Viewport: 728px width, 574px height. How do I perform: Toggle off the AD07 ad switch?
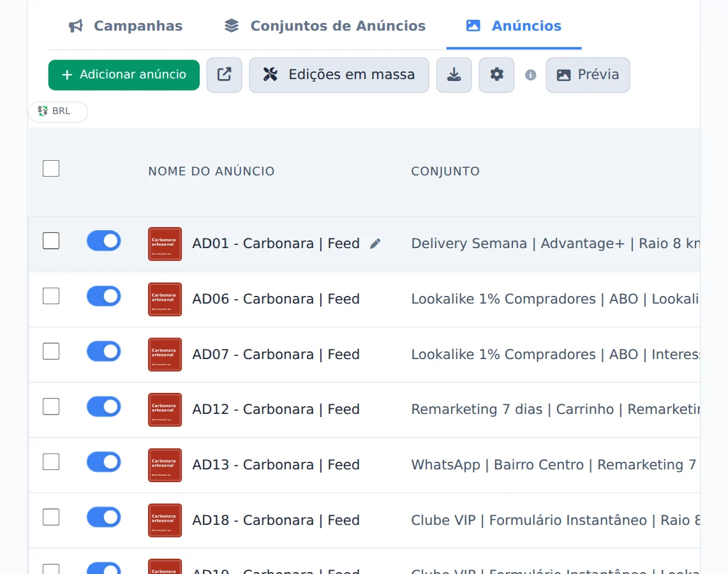point(104,351)
